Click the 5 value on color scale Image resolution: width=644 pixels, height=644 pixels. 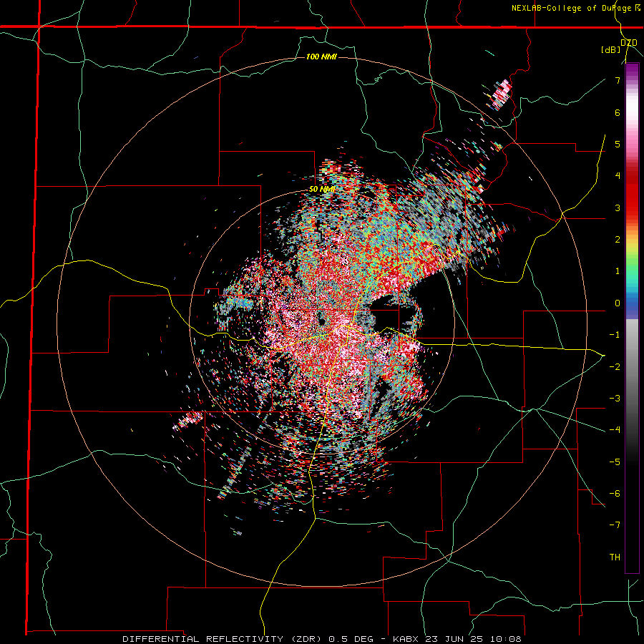618,144
